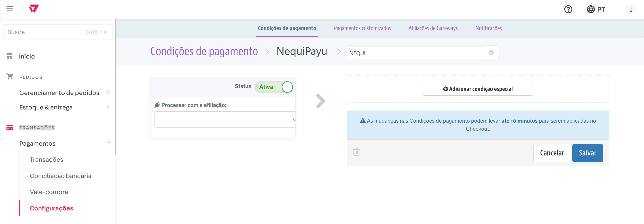The width and height of the screenshot is (644, 224).
Task: Expand Gerenciamento de pedidos
Action: click(64, 93)
